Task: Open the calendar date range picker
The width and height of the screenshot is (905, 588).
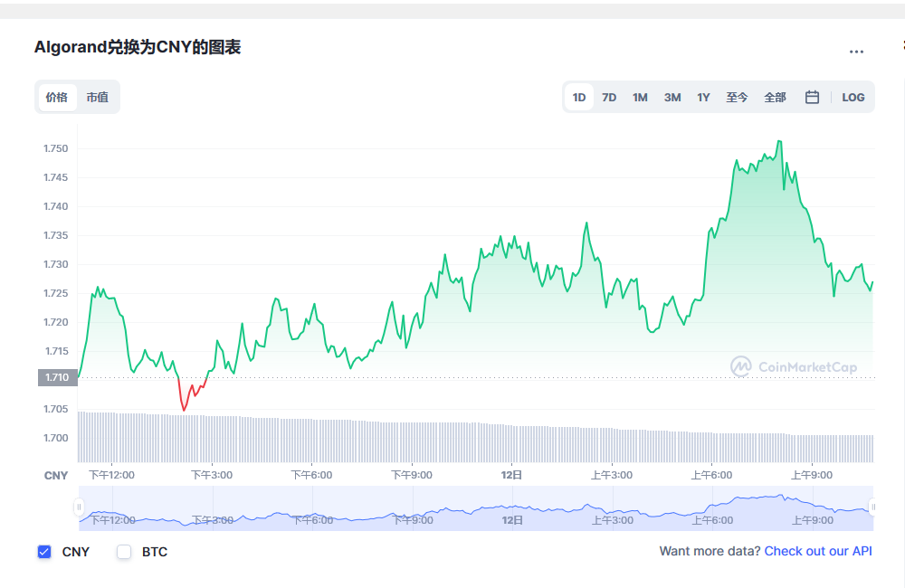Action: pyautogui.click(x=812, y=97)
